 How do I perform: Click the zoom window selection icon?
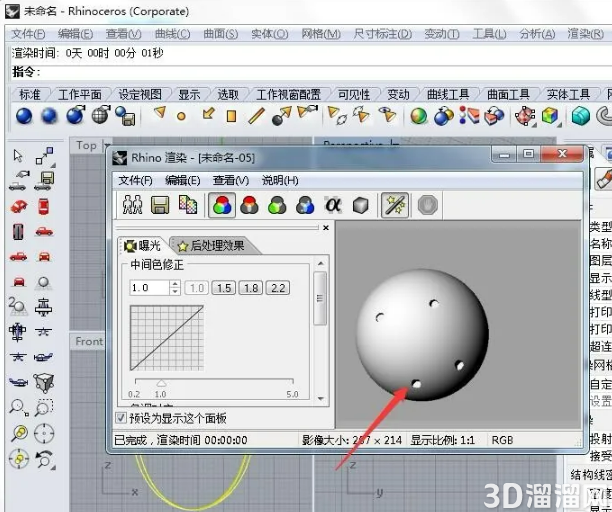[44, 408]
